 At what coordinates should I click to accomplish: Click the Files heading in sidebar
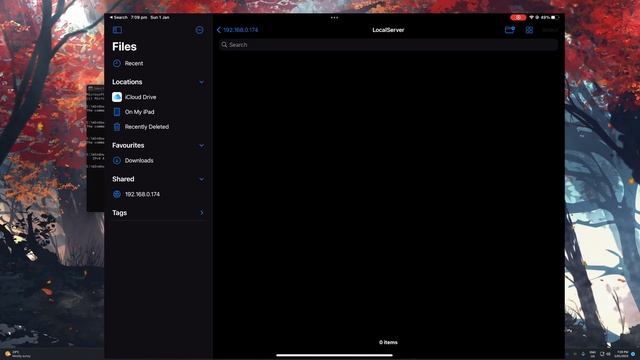[x=124, y=47]
